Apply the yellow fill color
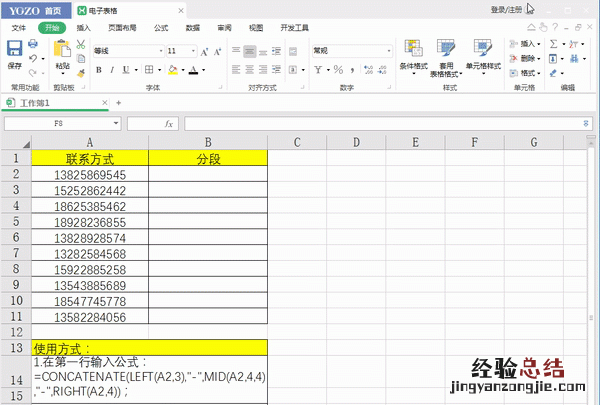 tap(172, 70)
